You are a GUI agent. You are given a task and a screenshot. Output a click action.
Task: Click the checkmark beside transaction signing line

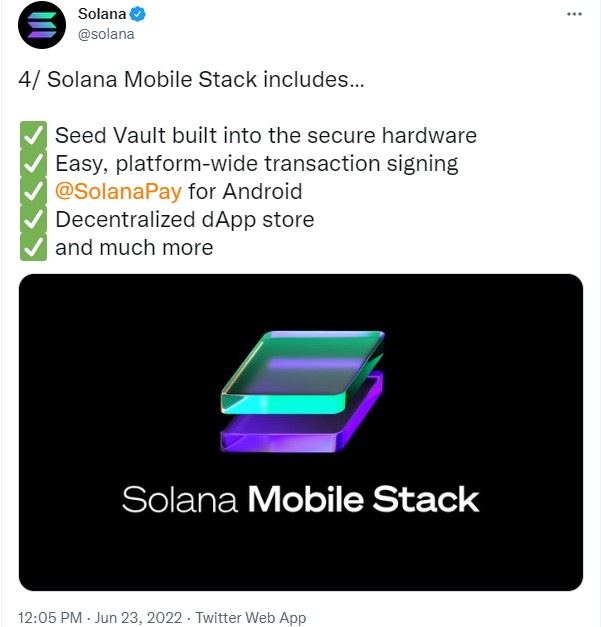point(32,163)
